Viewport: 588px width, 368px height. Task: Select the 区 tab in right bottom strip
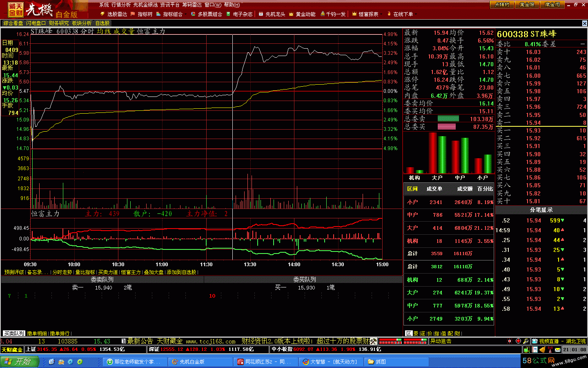(x=409, y=333)
